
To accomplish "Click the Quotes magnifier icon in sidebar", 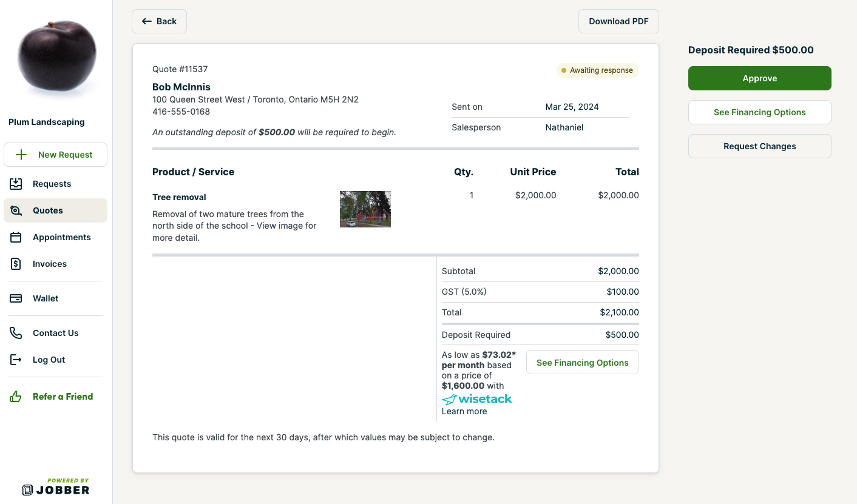I will (x=16, y=210).
